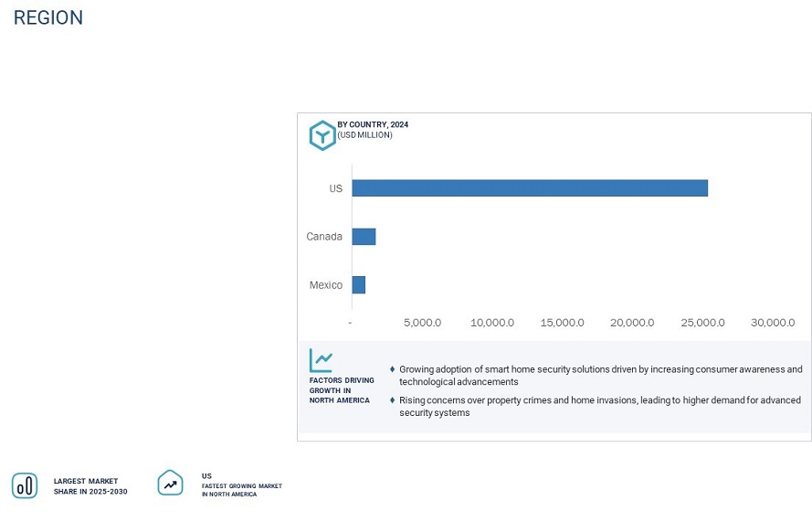Click the bar chart largest market share icon
This screenshot has width=812, height=522.
(25, 485)
